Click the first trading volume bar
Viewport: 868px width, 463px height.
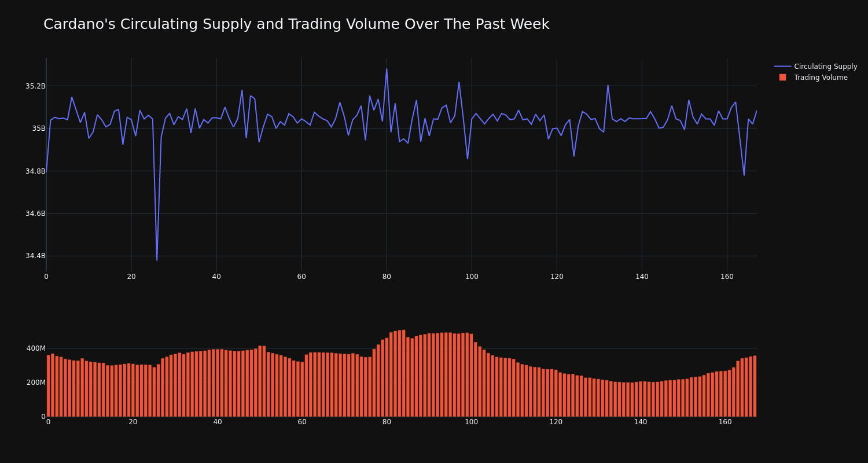(48, 386)
